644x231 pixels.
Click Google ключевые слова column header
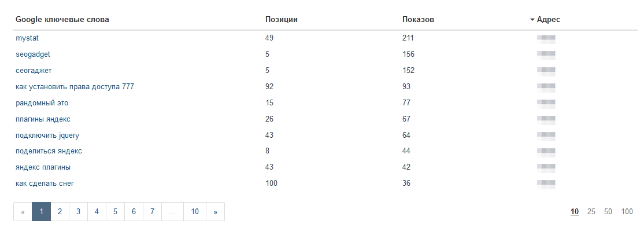pyautogui.click(x=62, y=20)
